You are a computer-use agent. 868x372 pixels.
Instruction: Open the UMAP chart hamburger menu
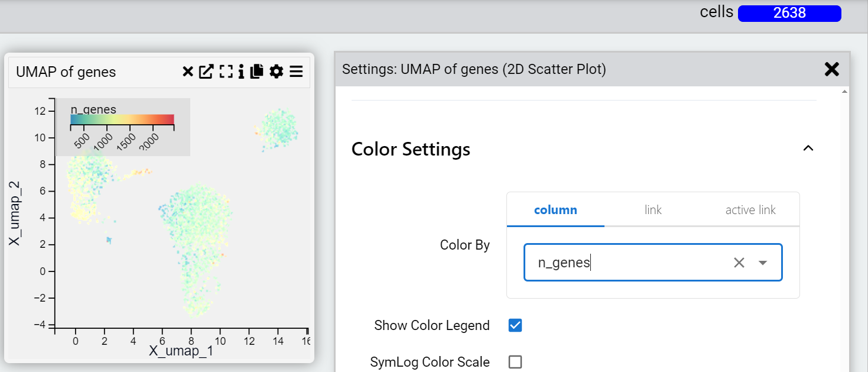296,72
